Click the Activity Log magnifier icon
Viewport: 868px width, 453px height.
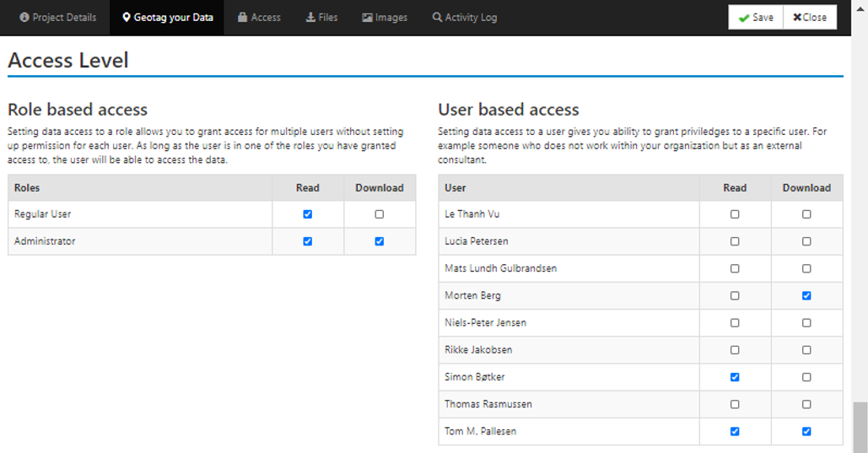coord(437,17)
